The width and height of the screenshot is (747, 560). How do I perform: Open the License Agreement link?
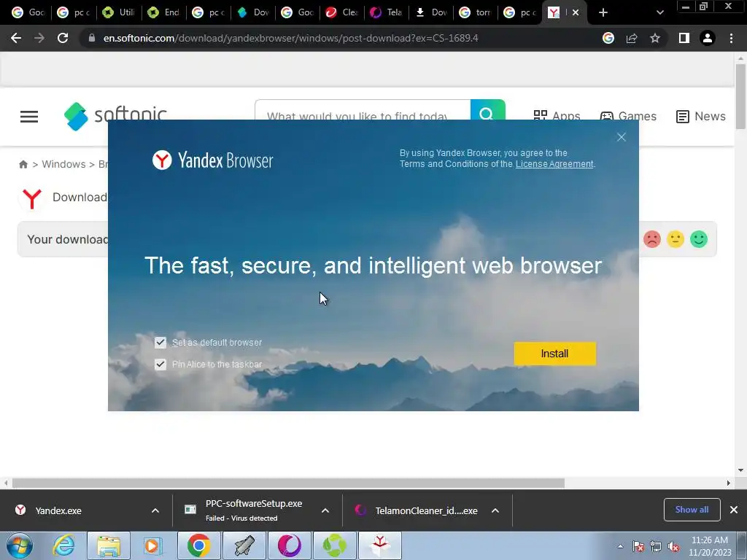pyautogui.click(x=554, y=164)
